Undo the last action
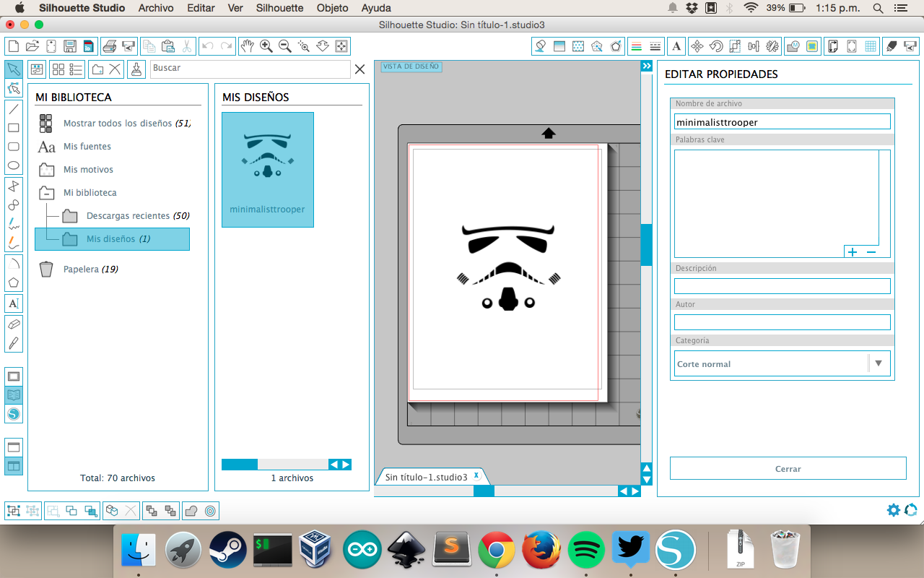924x578 pixels. (x=207, y=46)
